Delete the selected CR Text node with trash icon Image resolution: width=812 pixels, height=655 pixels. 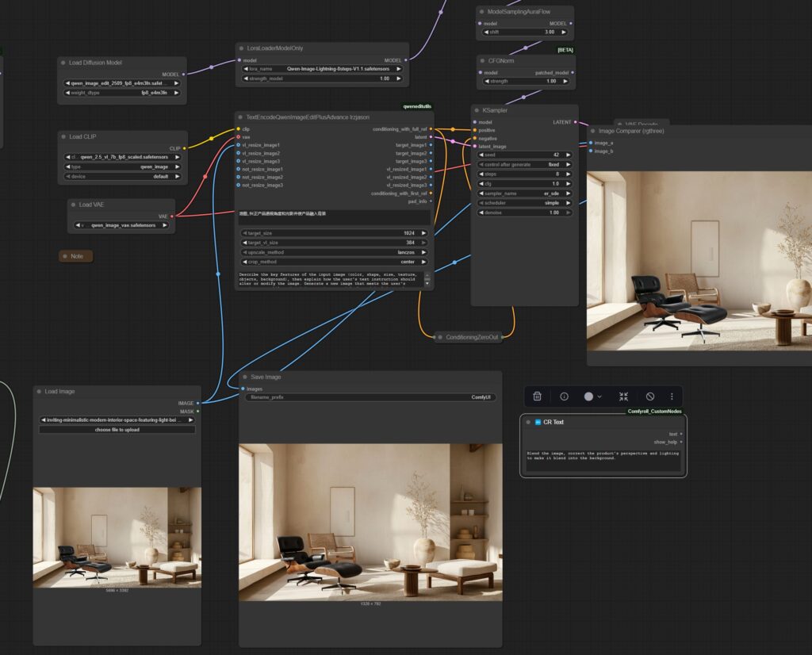(x=537, y=396)
